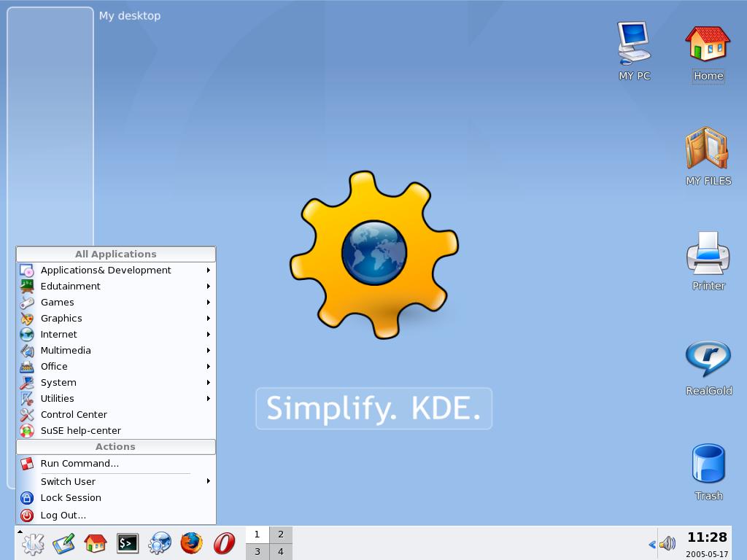Expand the Office submenu arrow

click(x=208, y=366)
